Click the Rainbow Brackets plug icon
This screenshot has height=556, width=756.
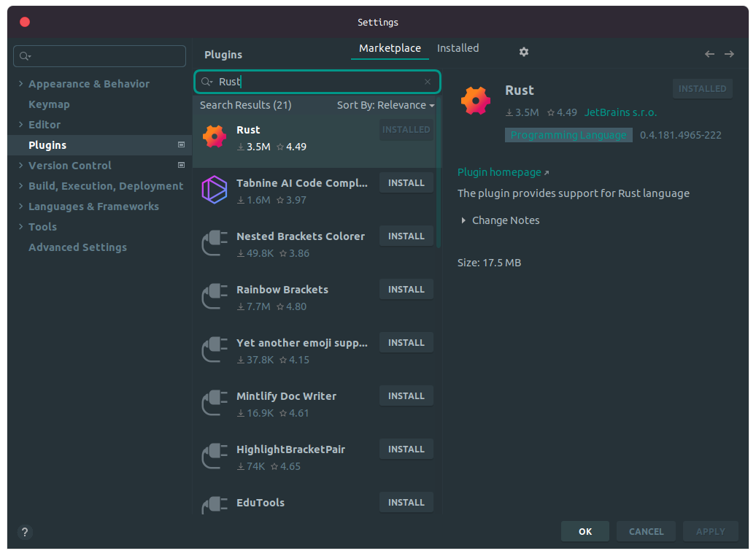pyautogui.click(x=215, y=296)
